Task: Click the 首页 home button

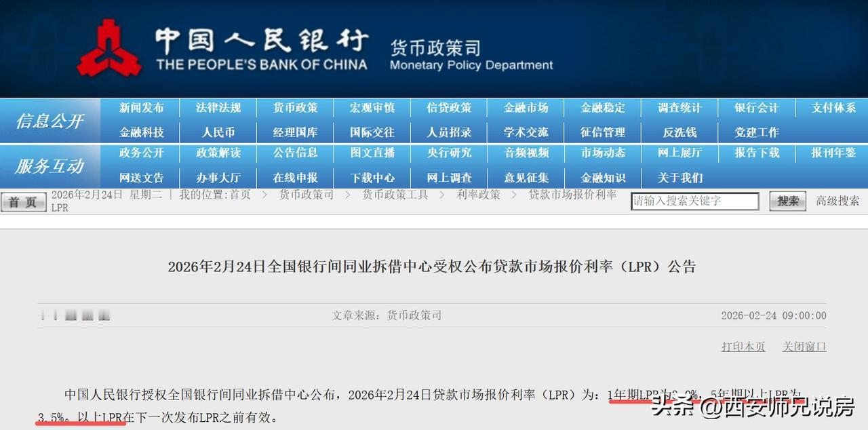Action: pos(23,201)
